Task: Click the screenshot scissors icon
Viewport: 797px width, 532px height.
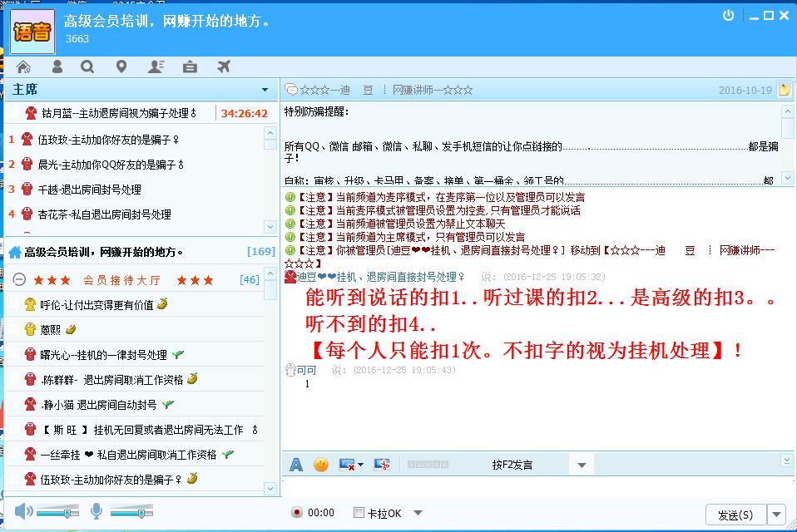Action: pyautogui.click(x=382, y=465)
